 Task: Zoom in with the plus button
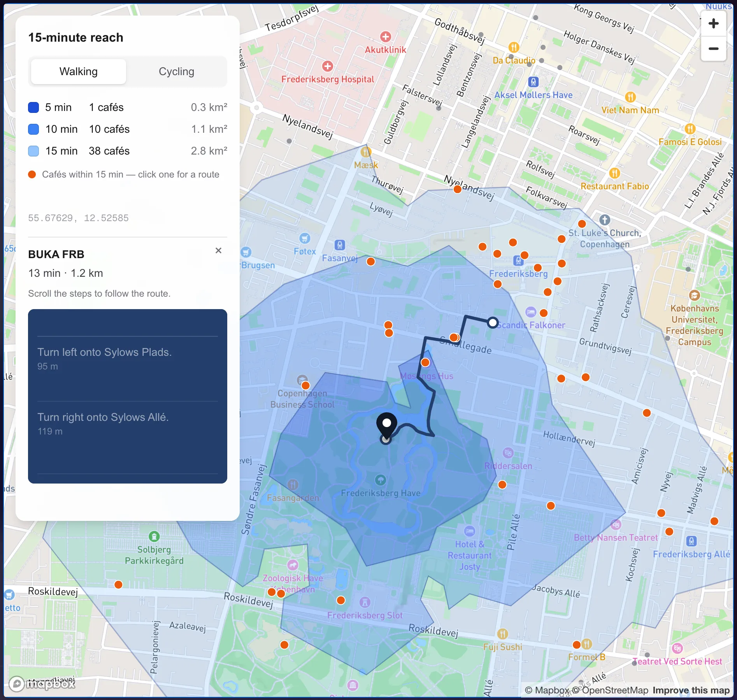[713, 24]
